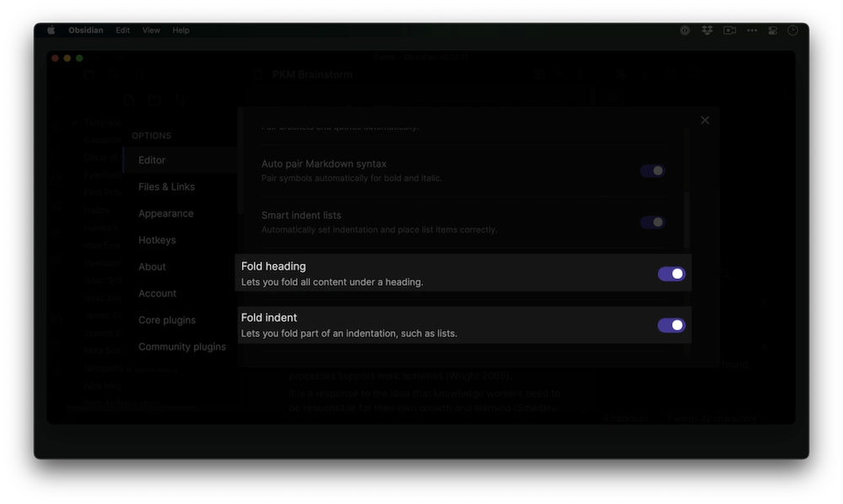Click the three-dots menu bar icon
The height and width of the screenshot is (504, 843).
point(752,30)
